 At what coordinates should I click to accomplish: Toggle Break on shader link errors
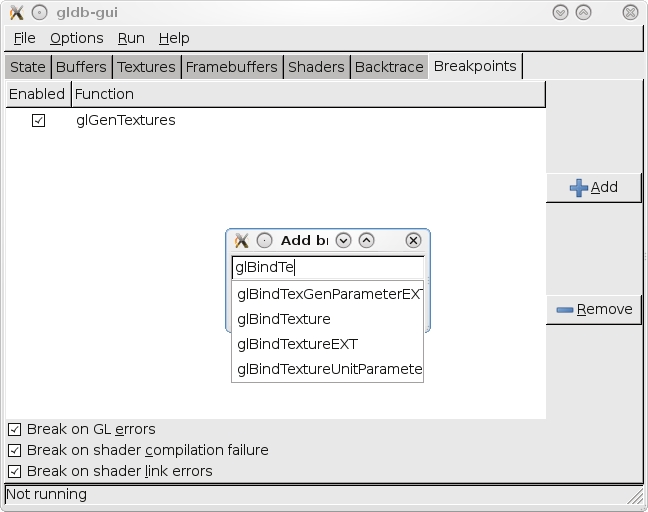tap(14, 471)
